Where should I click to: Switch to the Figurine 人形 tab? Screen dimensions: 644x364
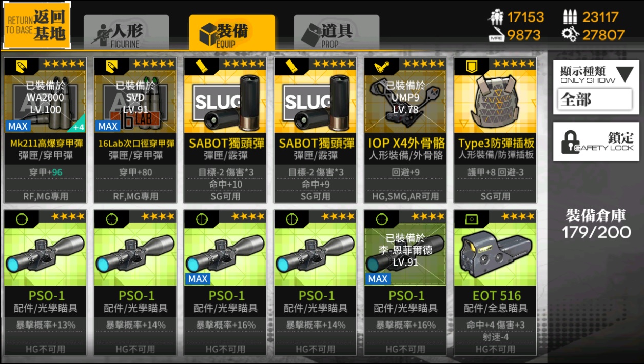(x=126, y=33)
